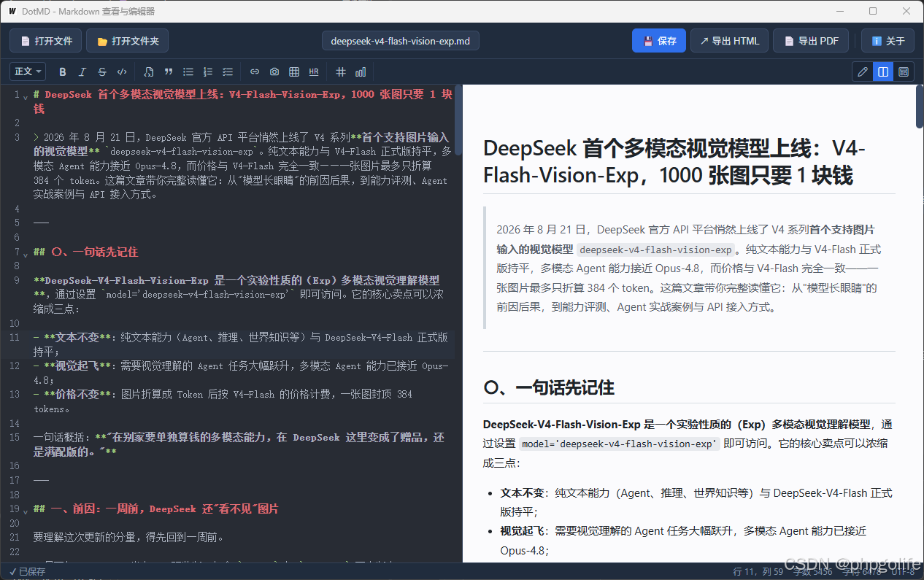
Task: Click the '〇、一句话先记住' heading in preview
Action: (x=549, y=387)
